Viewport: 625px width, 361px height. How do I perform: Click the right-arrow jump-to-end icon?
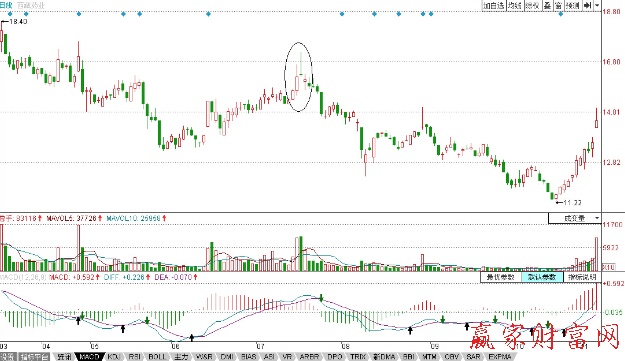[x=588, y=6]
